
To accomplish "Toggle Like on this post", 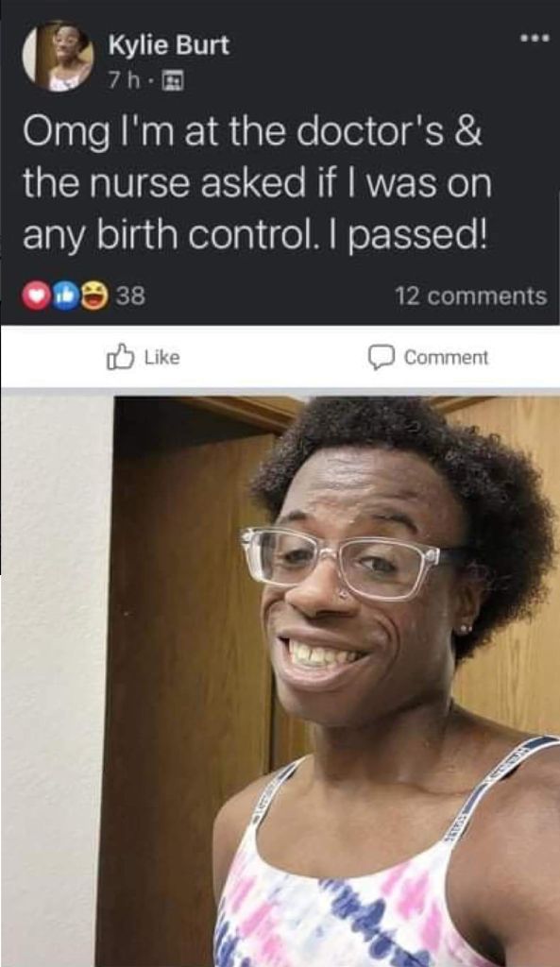I will (x=144, y=357).
